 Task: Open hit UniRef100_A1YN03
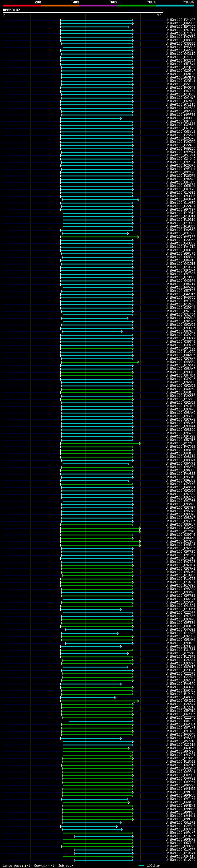click(x=180, y=443)
